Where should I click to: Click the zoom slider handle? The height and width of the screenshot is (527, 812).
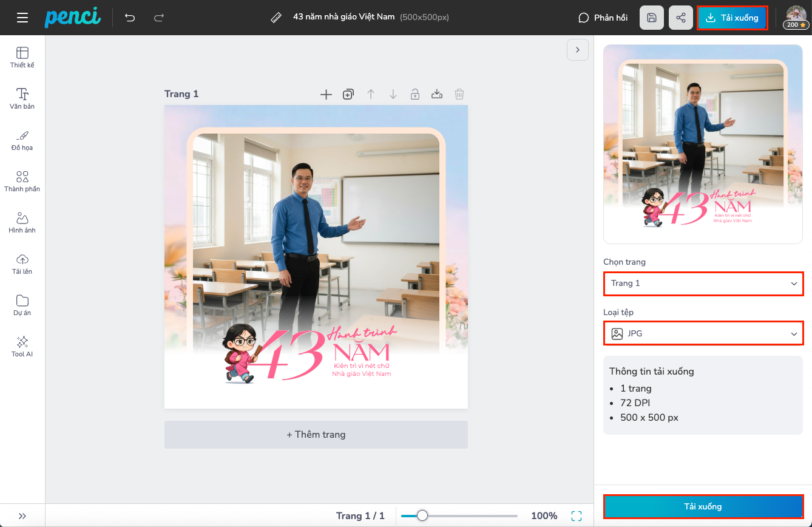422,515
